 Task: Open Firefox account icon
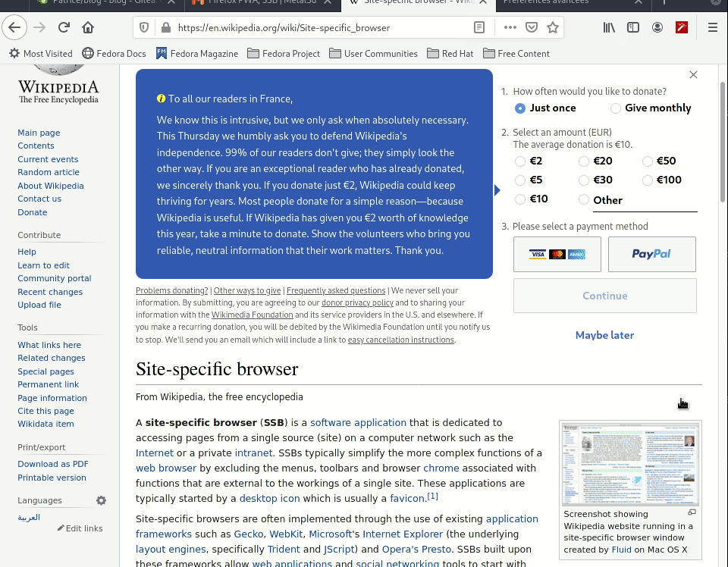click(x=657, y=28)
